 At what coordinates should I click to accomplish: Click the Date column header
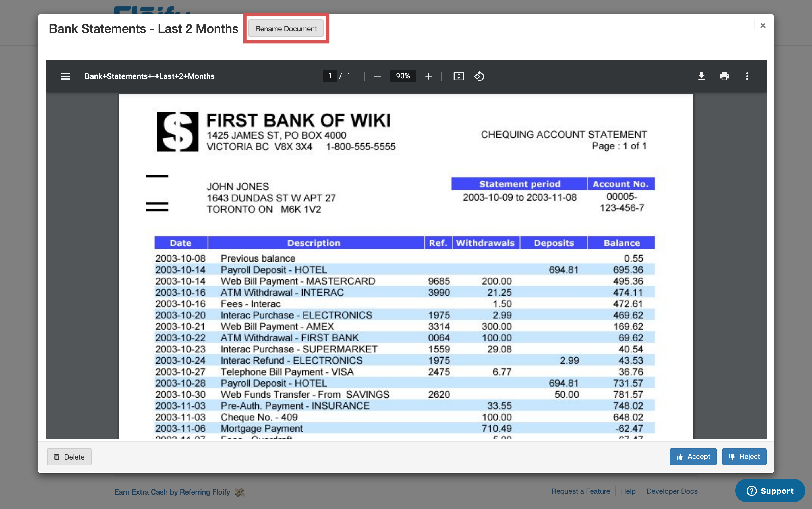(x=181, y=243)
